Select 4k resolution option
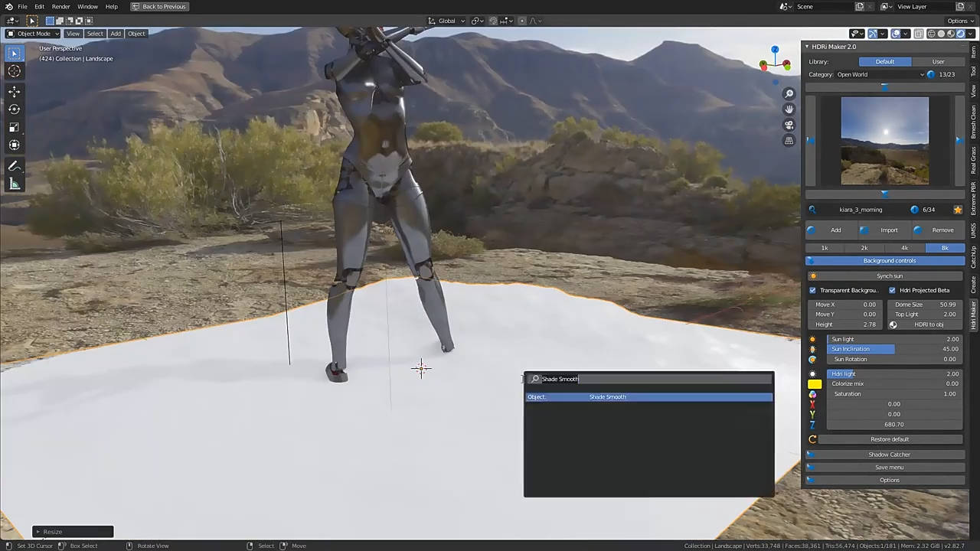 coord(904,248)
